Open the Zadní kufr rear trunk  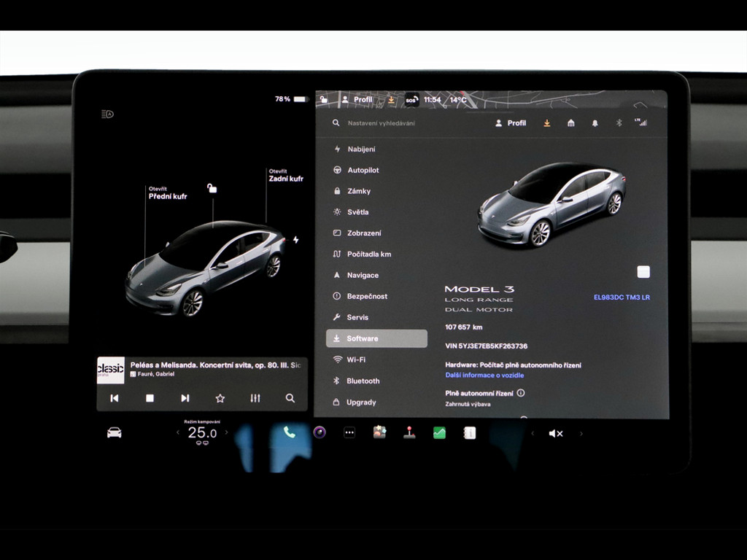[286, 175]
